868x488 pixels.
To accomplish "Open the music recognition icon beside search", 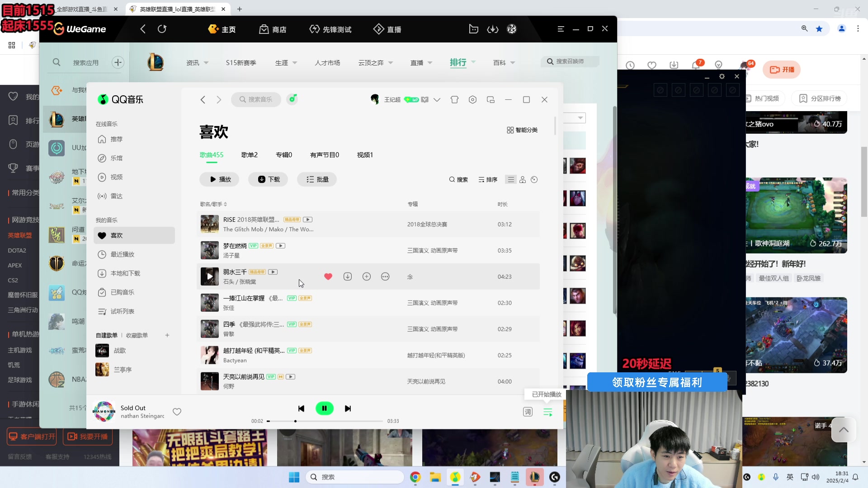I will [x=292, y=99].
